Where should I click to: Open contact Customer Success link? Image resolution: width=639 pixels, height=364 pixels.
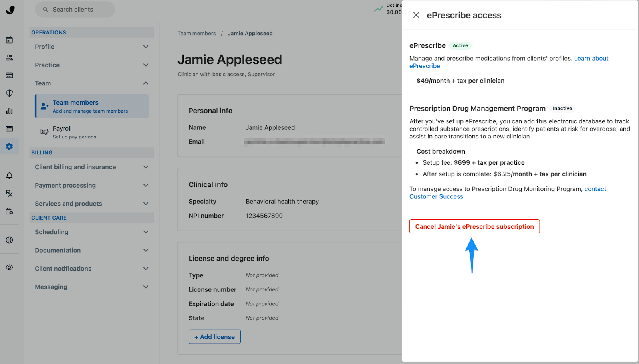point(508,193)
